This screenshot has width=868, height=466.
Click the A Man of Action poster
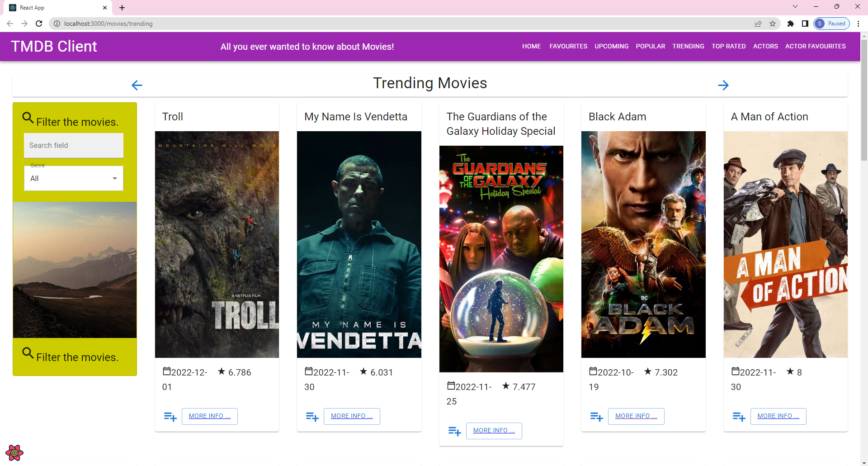point(785,244)
